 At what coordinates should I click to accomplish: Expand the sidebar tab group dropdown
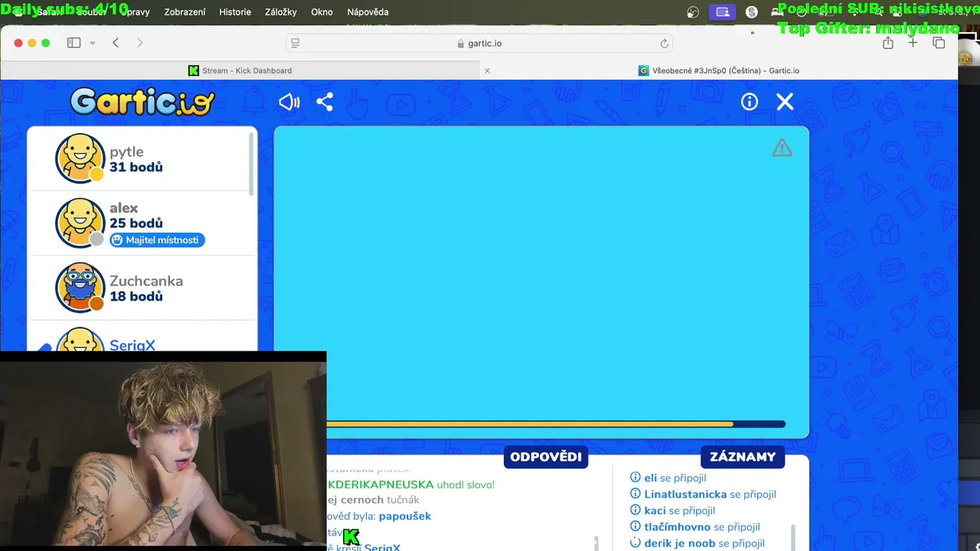[92, 43]
